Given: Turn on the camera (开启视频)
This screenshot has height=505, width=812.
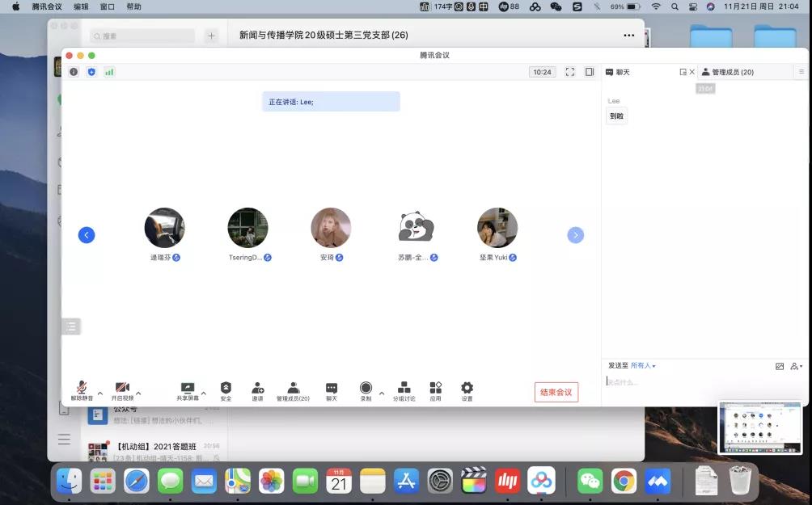Looking at the screenshot, I should 122,390.
